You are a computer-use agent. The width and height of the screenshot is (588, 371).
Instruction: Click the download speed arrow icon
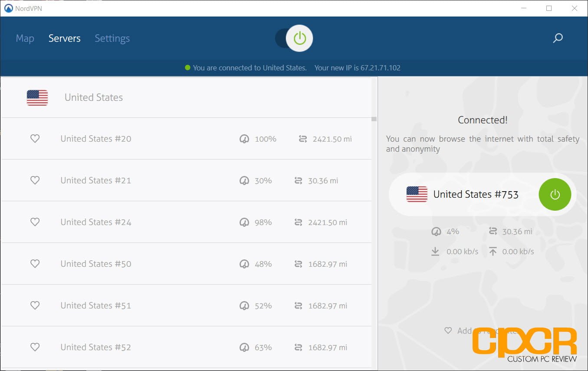point(435,252)
